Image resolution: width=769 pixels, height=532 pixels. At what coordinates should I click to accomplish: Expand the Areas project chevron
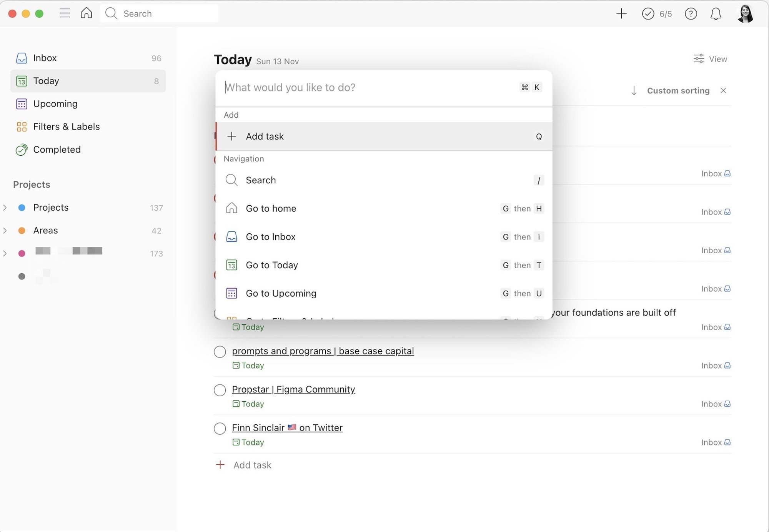click(5, 231)
